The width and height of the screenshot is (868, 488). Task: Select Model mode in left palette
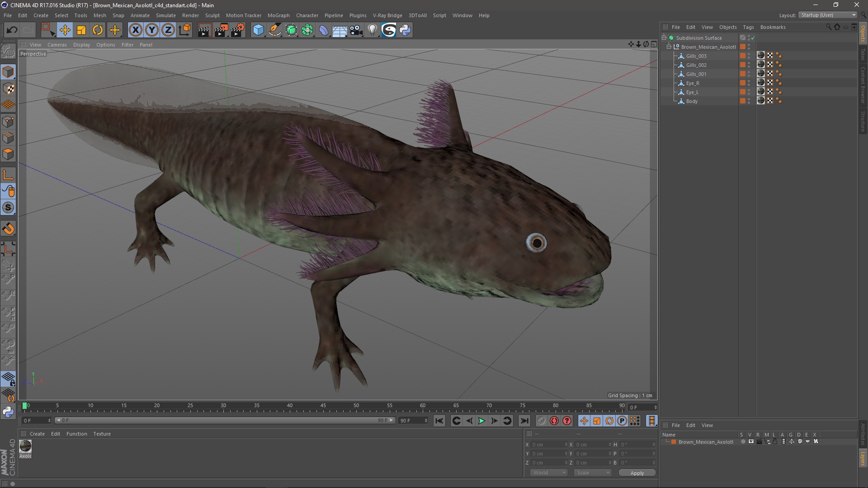(x=8, y=72)
